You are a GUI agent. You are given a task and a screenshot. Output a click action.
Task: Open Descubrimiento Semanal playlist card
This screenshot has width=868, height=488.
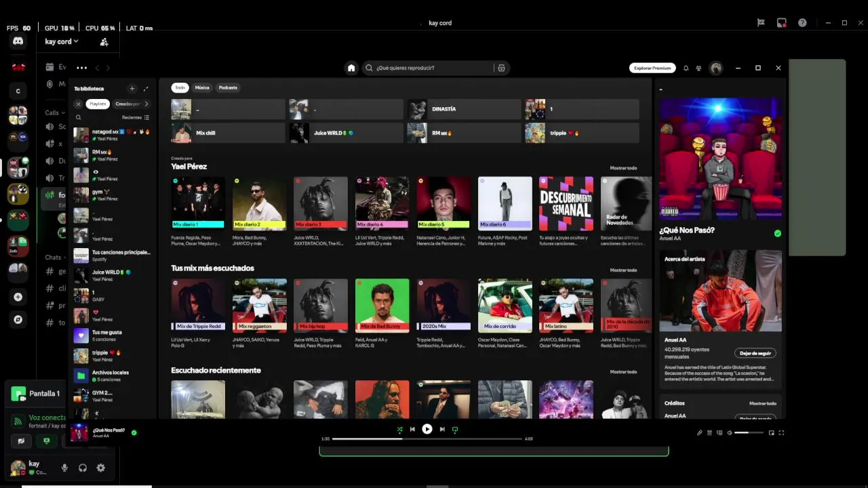(x=566, y=211)
